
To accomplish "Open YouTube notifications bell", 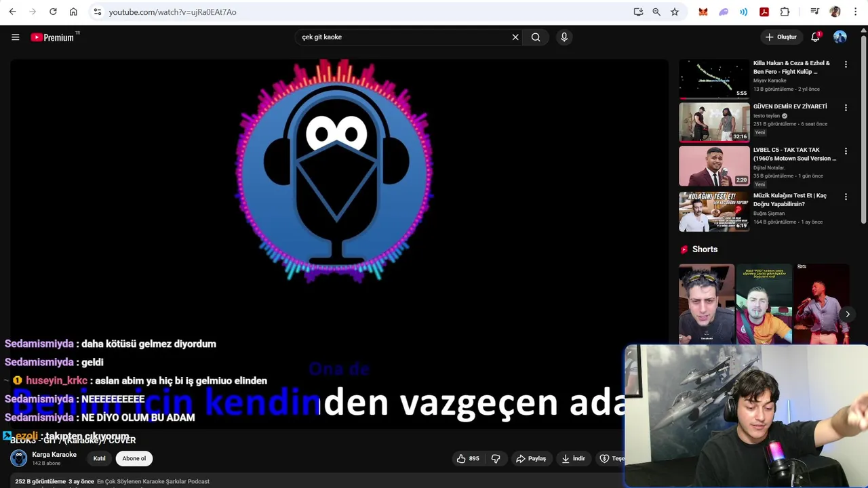I will (x=816, y=37).
